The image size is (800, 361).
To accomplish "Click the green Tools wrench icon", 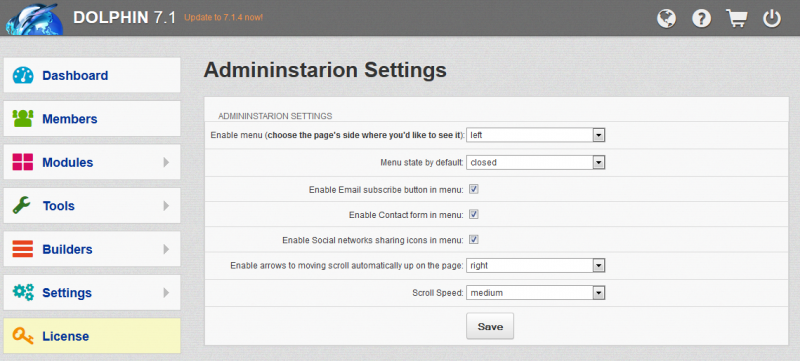I will [x=22, y=205].
